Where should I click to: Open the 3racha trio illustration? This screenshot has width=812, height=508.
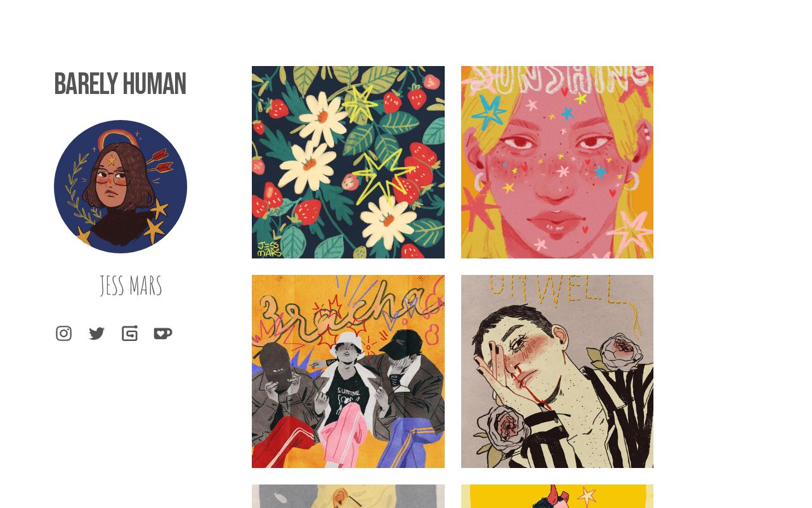tap(348, 371)
